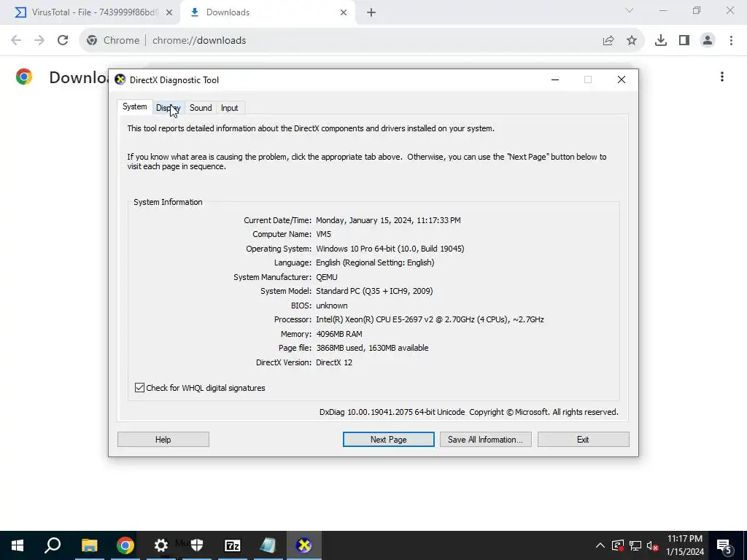This screenshot has height=560, width=747.
Task: Open Downloads page more actions menu
Action: [x=722, y=77]
